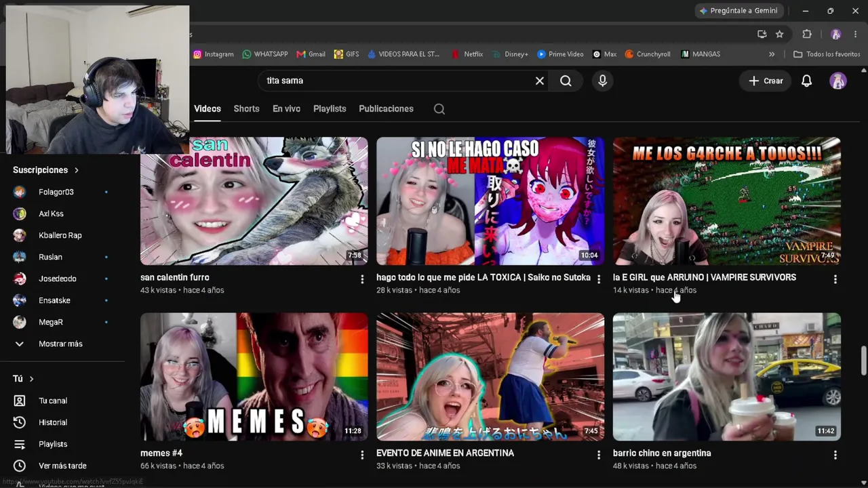Open options menu for 'san calentin furro'
This screenshot has height=488, width=868.
(362, 279)
